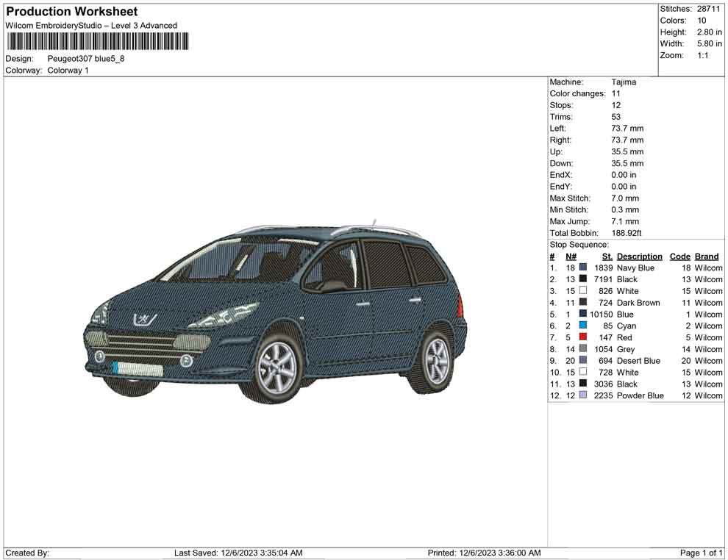Click the Blue color swatch in row 5

[x=582, y=314]
